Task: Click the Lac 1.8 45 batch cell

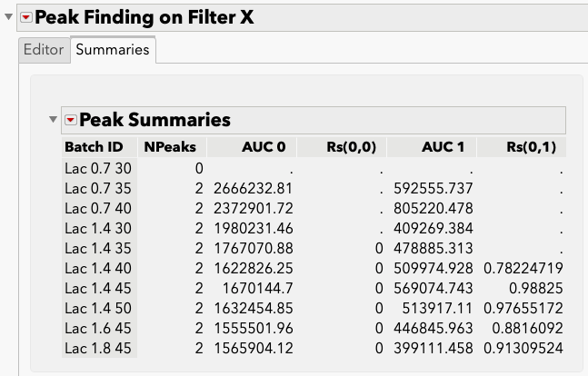Action: pos(97,348)
